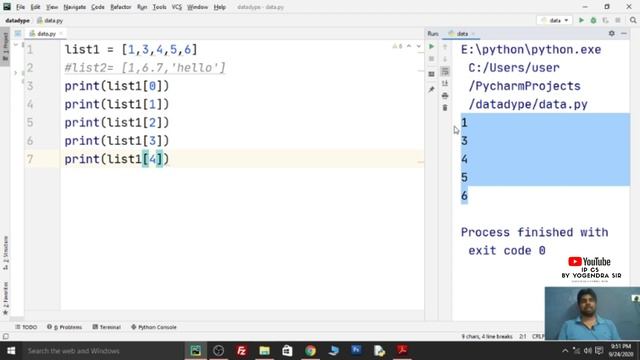This screenshot has height=360, width=640.
Task: Run 'data' from the top toolbar
Action: pos(581,20)
